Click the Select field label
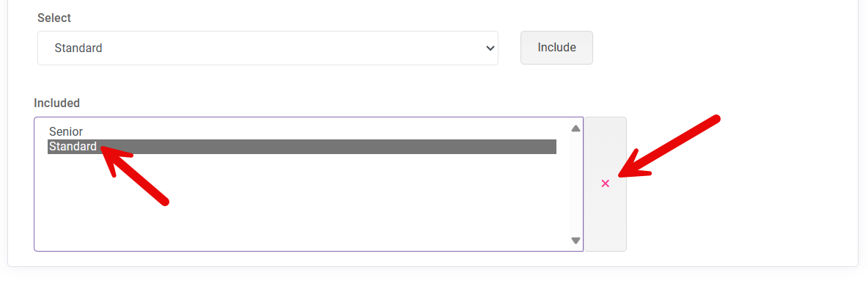Viewport: 868px width, 281px height. [x=54, y=18]
